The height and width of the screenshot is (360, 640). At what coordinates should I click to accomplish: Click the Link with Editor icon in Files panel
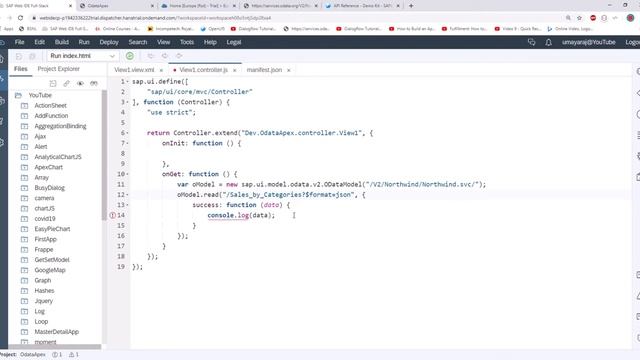(x=66, y=83)
